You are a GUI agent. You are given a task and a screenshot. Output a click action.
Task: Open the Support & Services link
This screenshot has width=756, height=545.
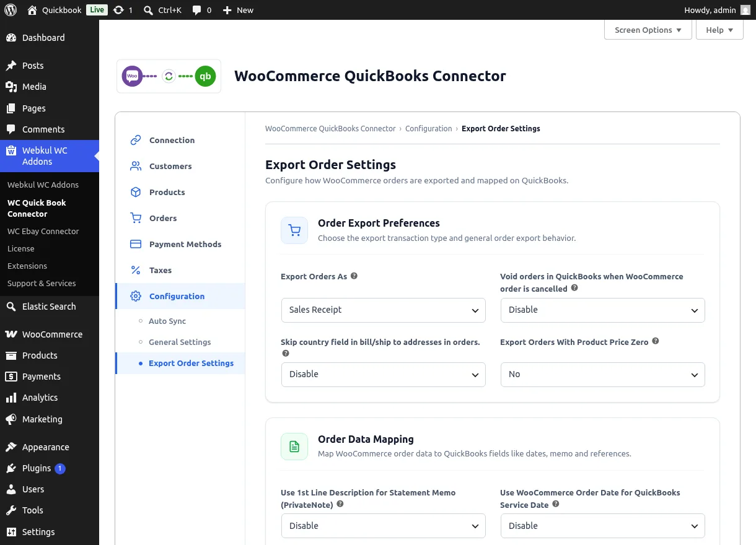(42, 283)
